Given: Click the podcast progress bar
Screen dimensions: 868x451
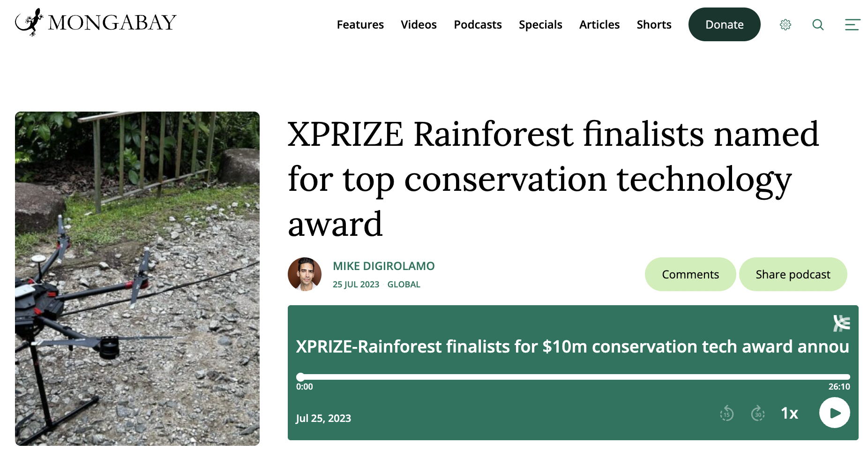Looking at the screenshot, I should [x=573, y=377].
